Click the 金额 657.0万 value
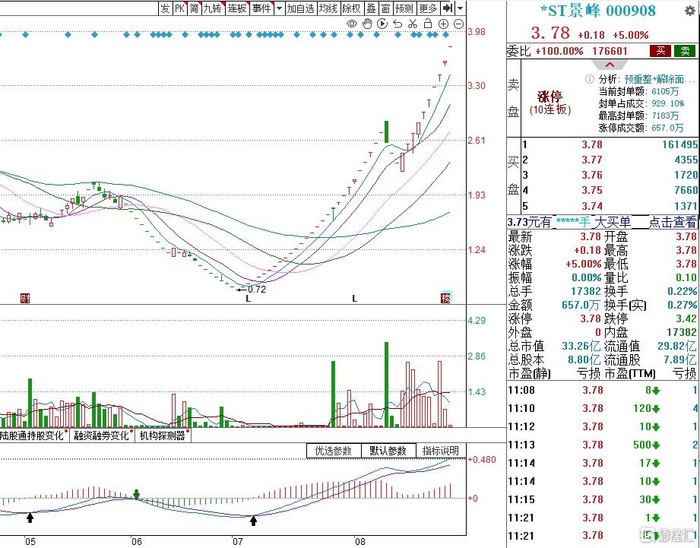700x548 pixels. [x=580, y=305]
